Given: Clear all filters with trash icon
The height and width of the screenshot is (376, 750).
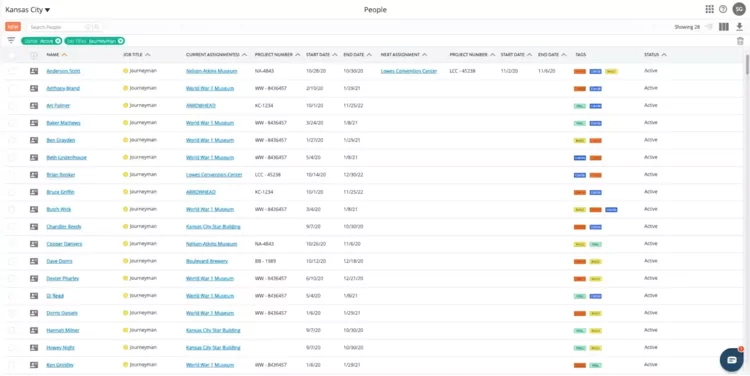Looking at the screenshot, I should pyautogui.click(x=740, y=41).
